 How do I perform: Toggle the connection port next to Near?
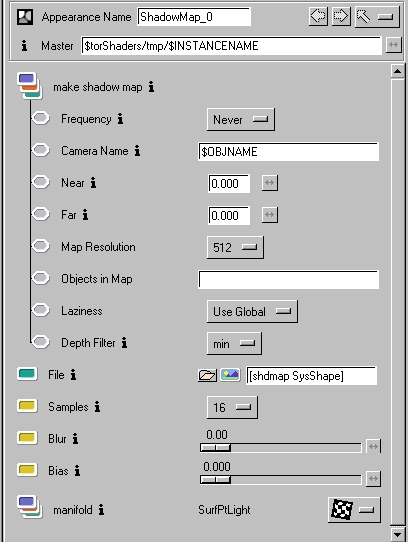coord(41,182)
